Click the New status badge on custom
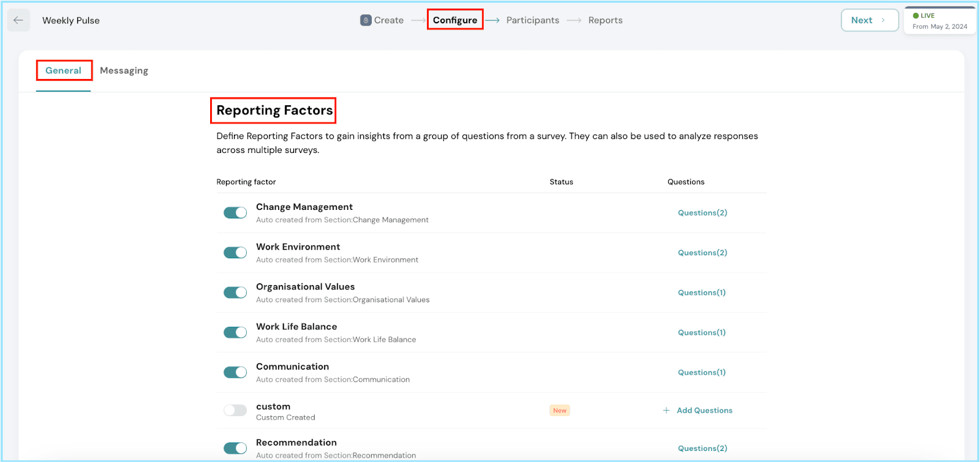980x462 pixels. pos(560,411)
